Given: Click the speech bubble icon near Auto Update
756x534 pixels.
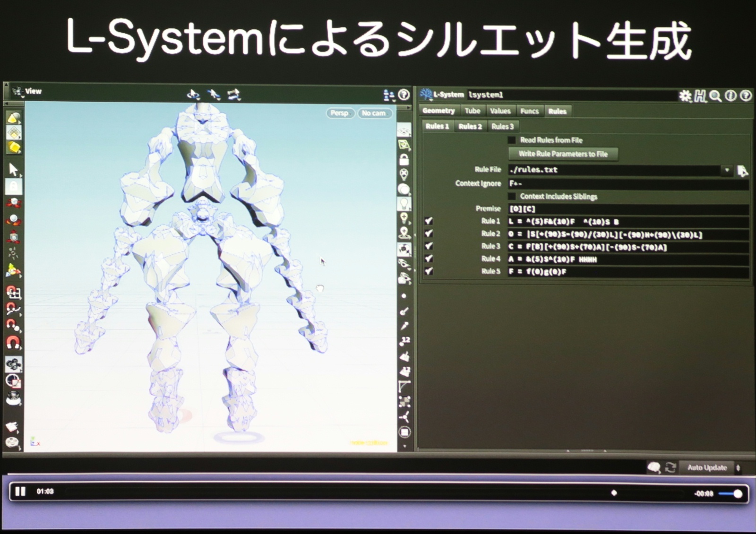Looking at the screenshot, I should click(654, 467).
